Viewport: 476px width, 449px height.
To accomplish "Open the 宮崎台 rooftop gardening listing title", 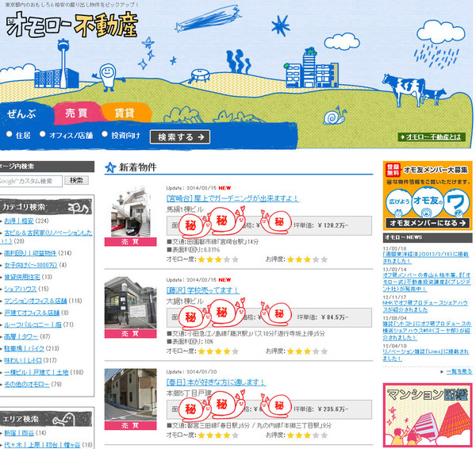I will [232, 198].
